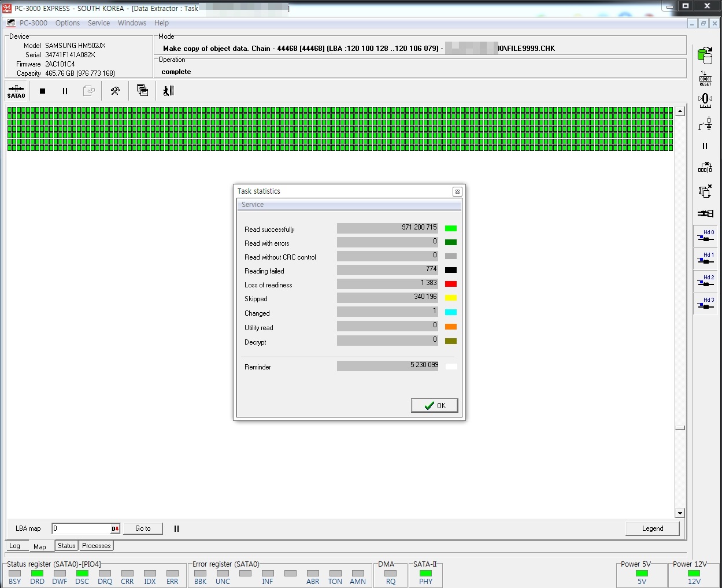722x588 pixels.
Task: Toggle head Hd 0
Action: tap(705, 236)
